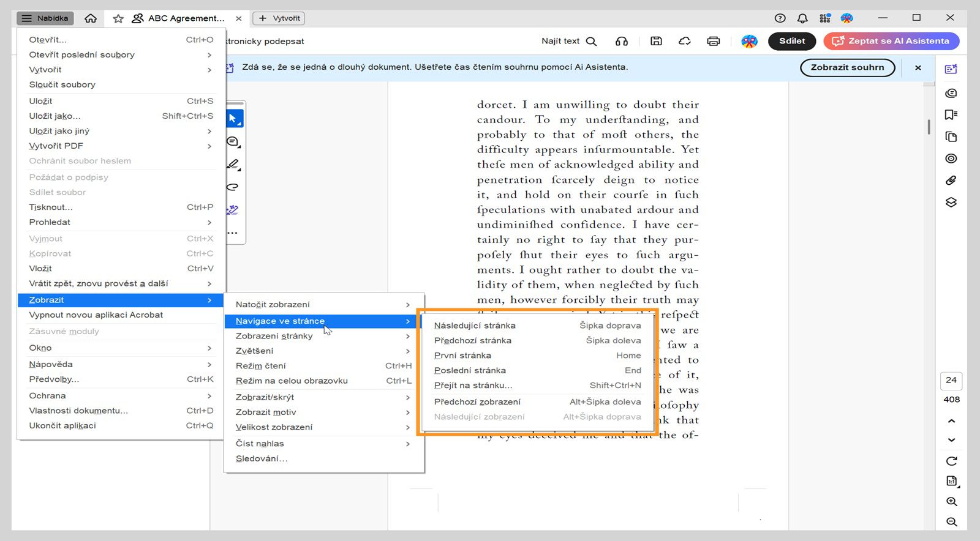This screenshot has height=541, width=980.
Task: Expand the Prohledat submenu
Action: point(121,222)
